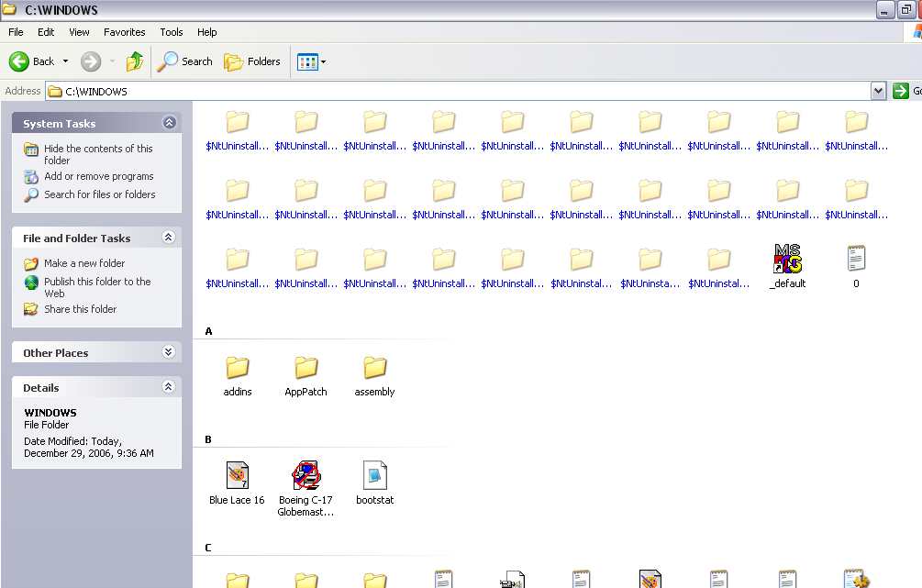
Task: Collapse the File and Folder Tasks panel
Action: (169, 238)
